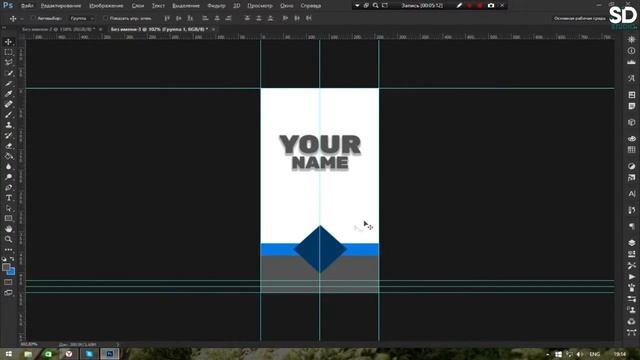Viewport: 640px width, 360px height.
Task: Click the recorder camera screenshot button
Action: point(491,6)
